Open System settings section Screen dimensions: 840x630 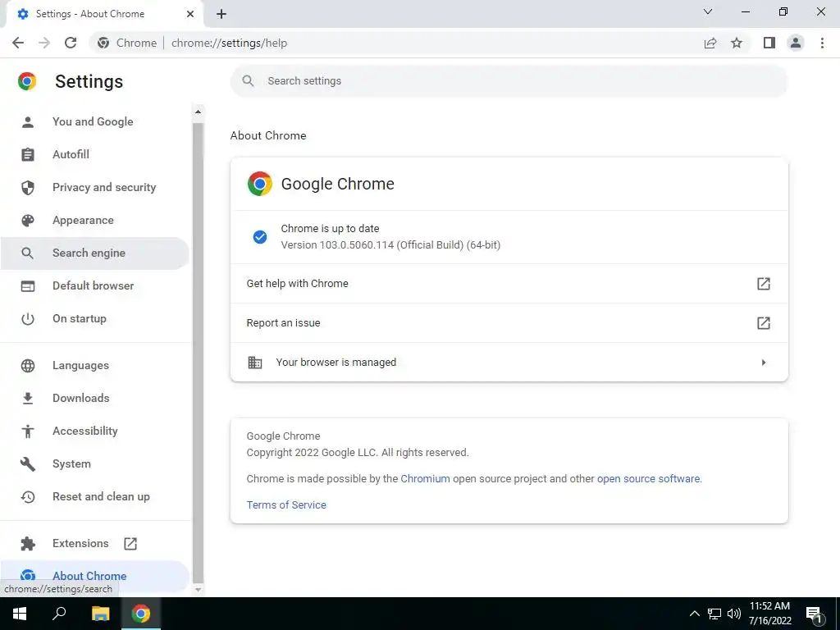click(x=95, y=464)
